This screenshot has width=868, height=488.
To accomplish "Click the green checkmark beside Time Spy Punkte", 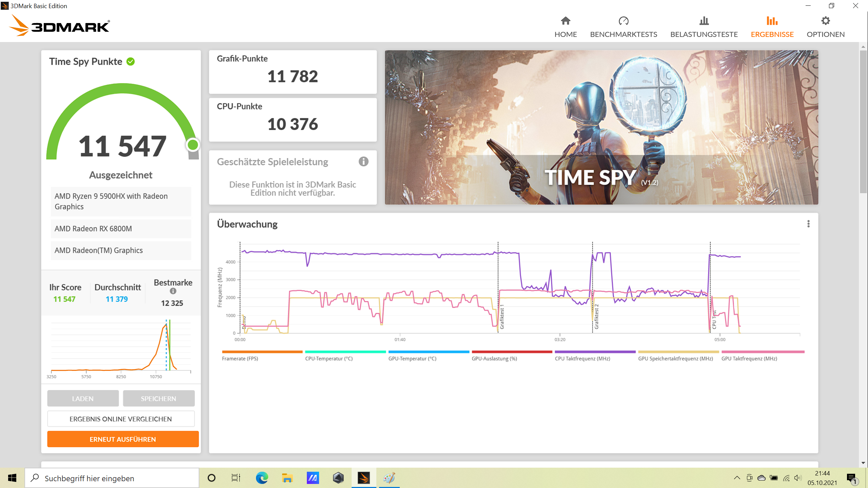I will pos(131,61).
